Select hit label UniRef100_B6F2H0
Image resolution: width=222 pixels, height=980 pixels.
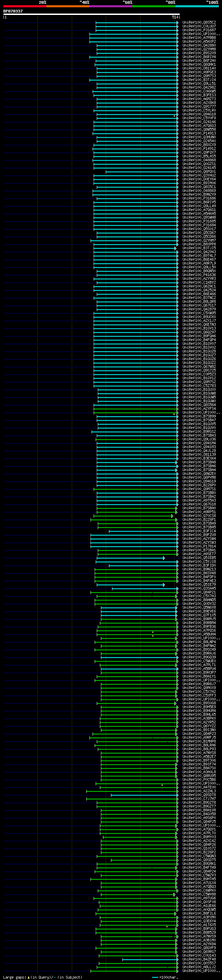199,60
